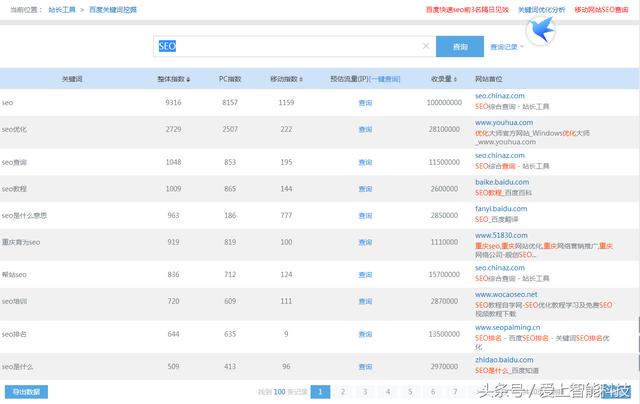
Task: Click SEO是什么_百度知道 result title
Action: coord(507,371)
